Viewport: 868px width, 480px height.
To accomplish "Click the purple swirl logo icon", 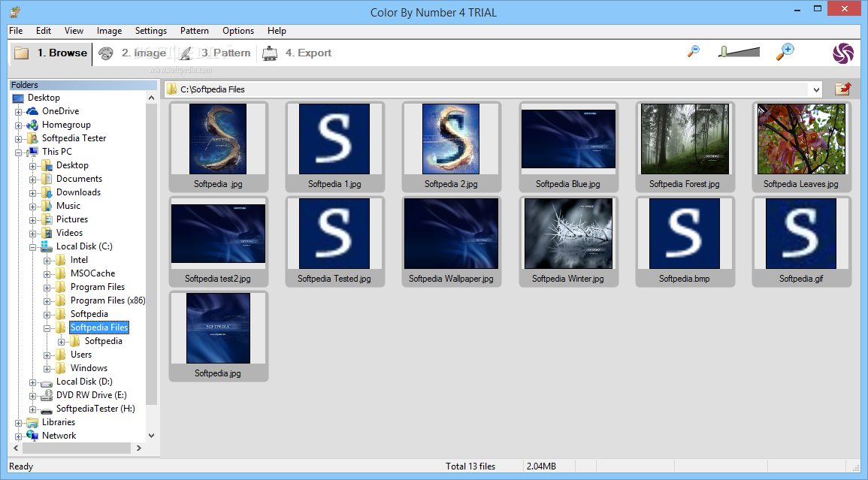I will pos(843,53).
